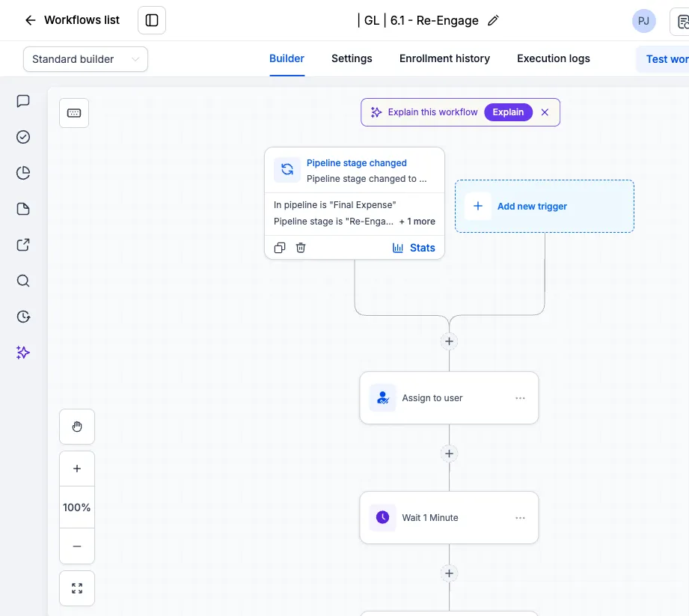Image resolution: width=689 pixels, height=616 pixels.
Task: Open the Enrollment history tab
Action: (x=444, y=58)
